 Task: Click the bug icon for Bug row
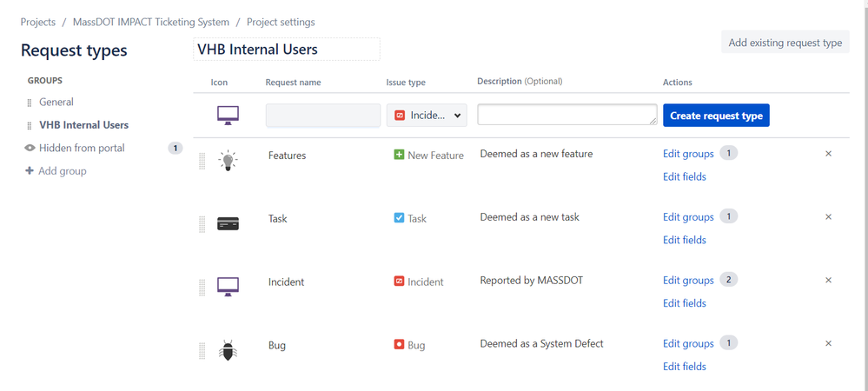click(x=228, y=350)
